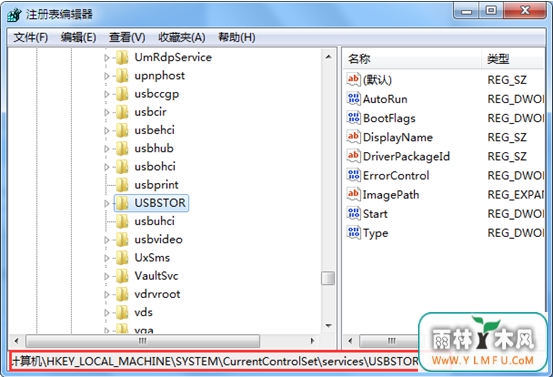
Task: Click the ErrorControl DWORD value icon
Action: click(353, 175)
